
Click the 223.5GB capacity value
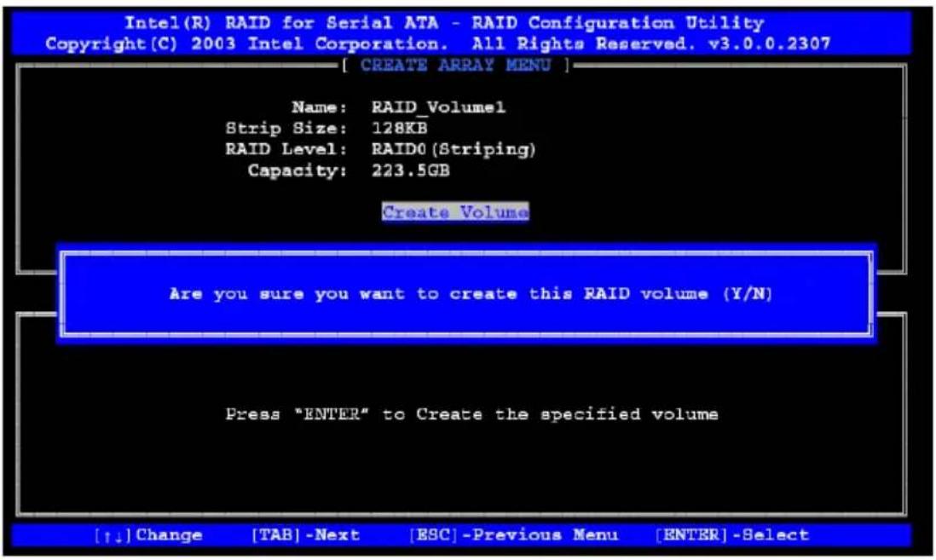coord(411,170)
